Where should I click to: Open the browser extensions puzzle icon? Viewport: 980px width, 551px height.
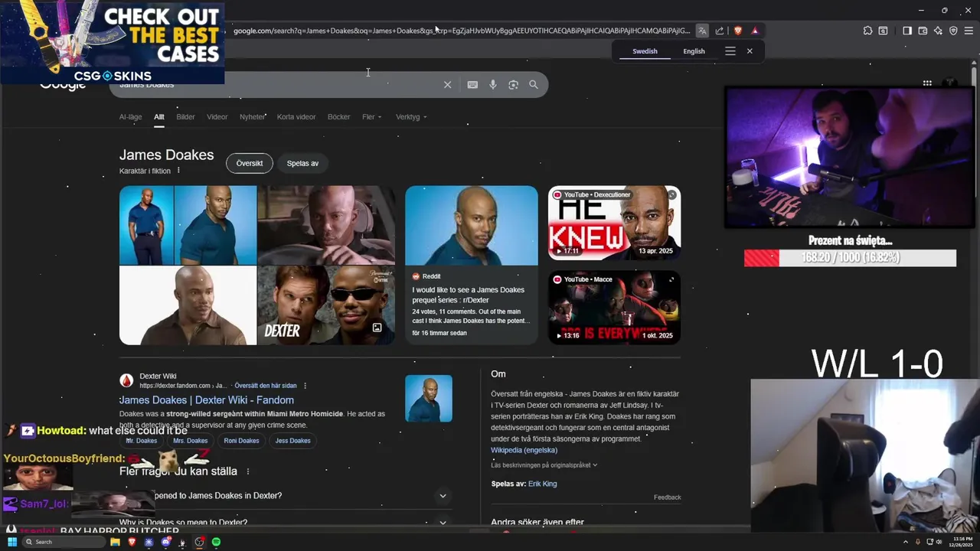click(867, 31)
